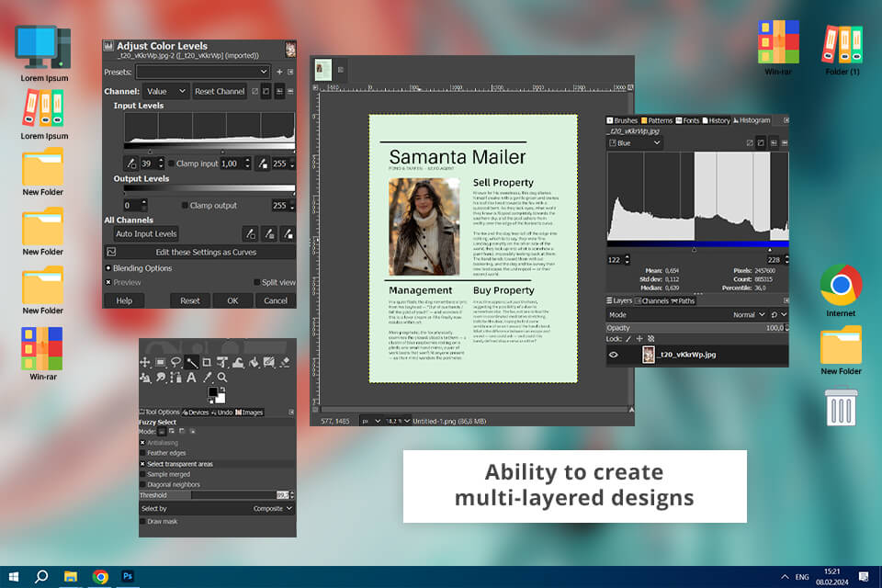Screen dimensions: 882x588
Task: Select the Fuzzy Select magic wand tool
Action: 191,362
